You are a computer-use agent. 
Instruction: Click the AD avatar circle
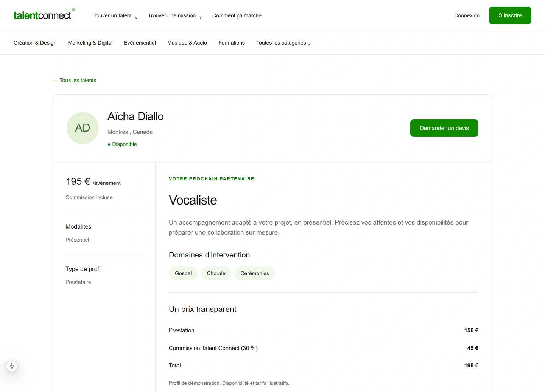point(83,128)
